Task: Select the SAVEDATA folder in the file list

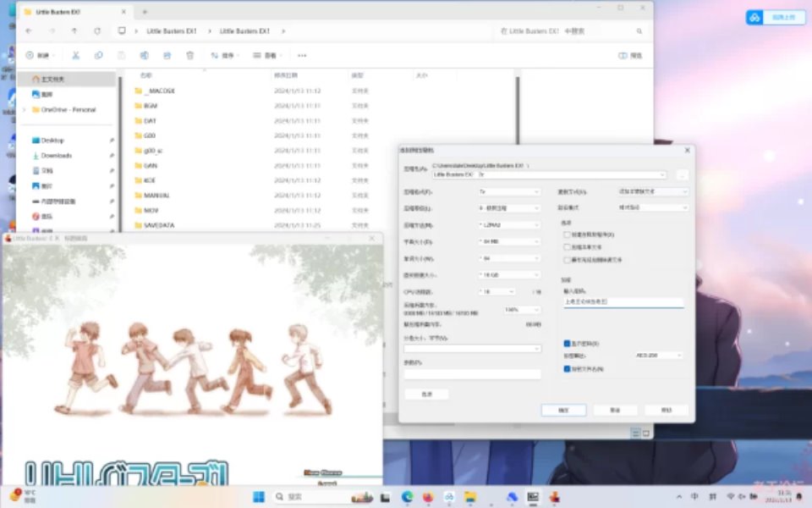Action: tap(159, 225)
